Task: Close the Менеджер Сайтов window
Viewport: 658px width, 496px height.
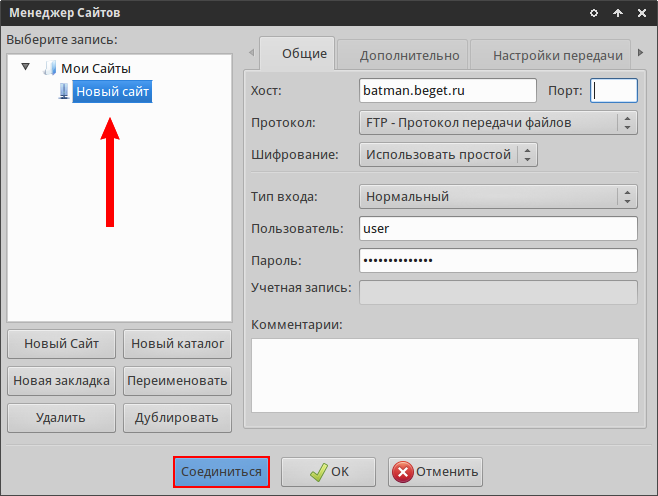Action: click(642, 13)
